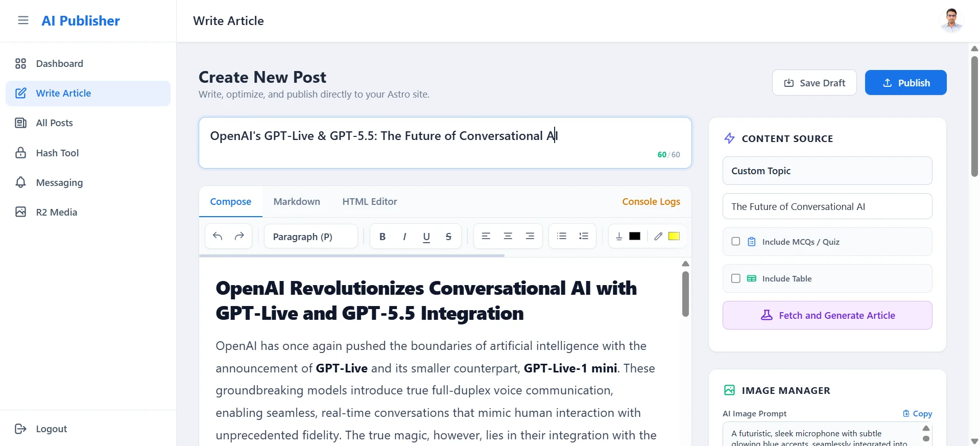The width and height of the screenshot is (980, 446).
Task: Undo the last edit
Action: pos(218,236)
